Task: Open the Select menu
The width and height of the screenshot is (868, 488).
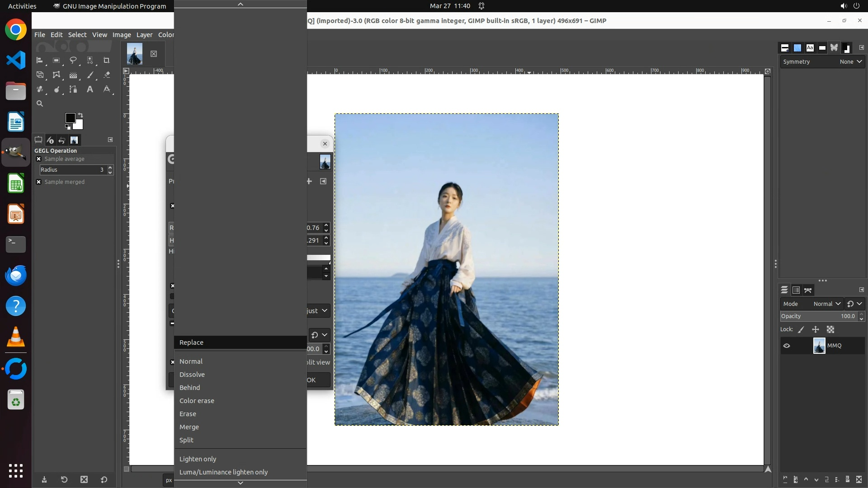Action: [77, 35]
